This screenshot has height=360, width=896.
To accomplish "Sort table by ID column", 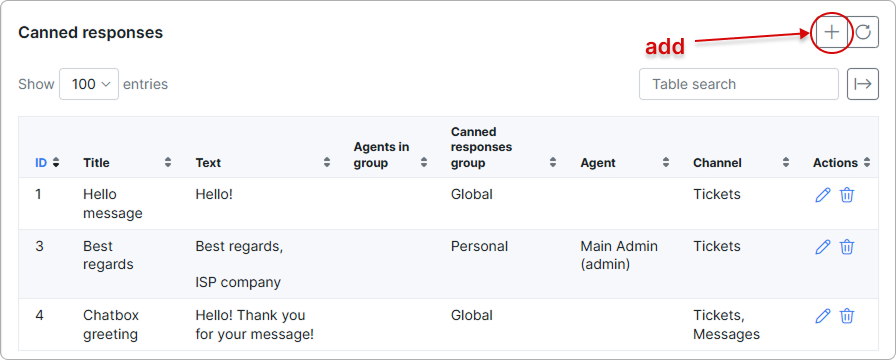I will (x=47, y=163).
